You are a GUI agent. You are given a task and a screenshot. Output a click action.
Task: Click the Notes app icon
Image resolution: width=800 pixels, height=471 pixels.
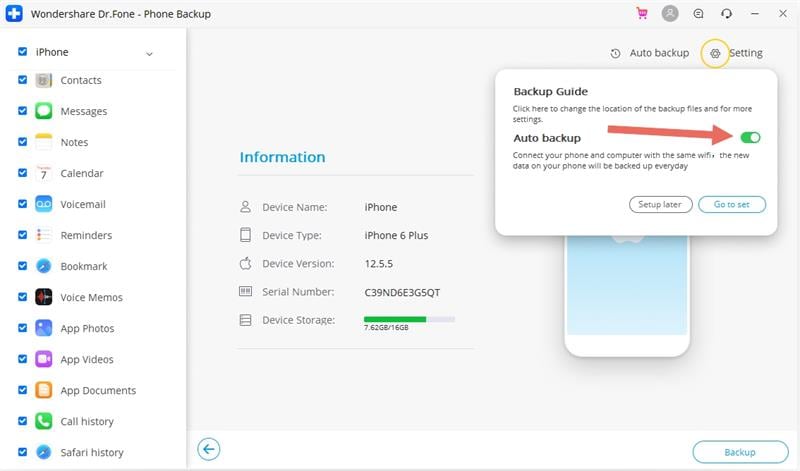(43, 142)
